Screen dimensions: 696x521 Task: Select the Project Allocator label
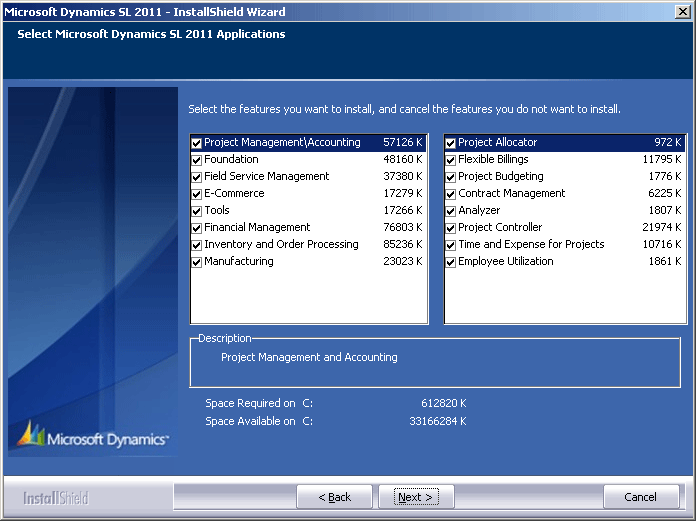(498, 142)
